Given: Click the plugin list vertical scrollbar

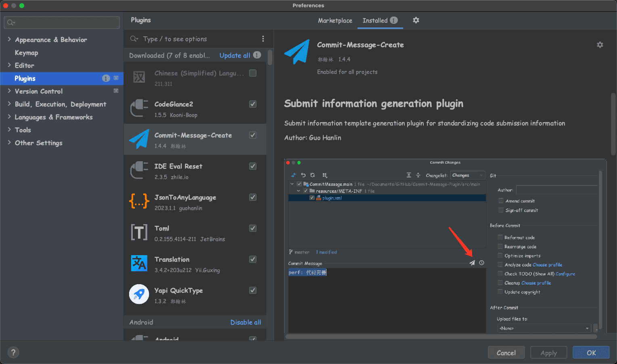Looking at the screenshot, I should pos(270,57).
